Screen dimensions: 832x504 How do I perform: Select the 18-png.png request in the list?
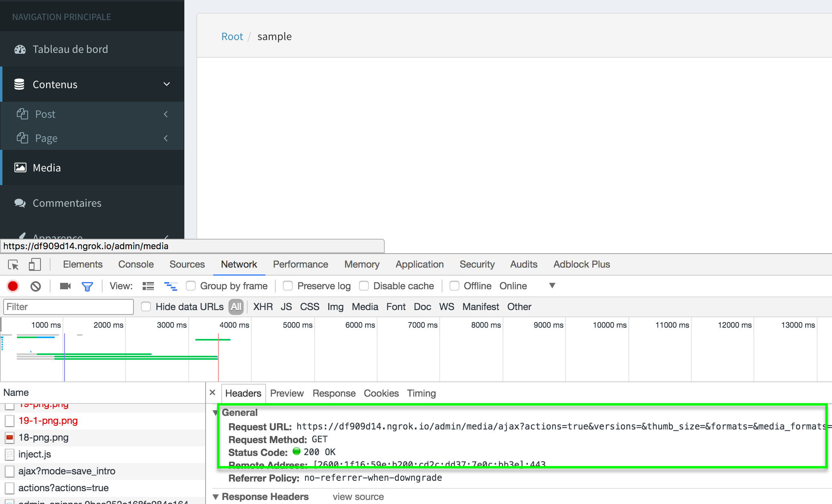(x=44, y=437)
